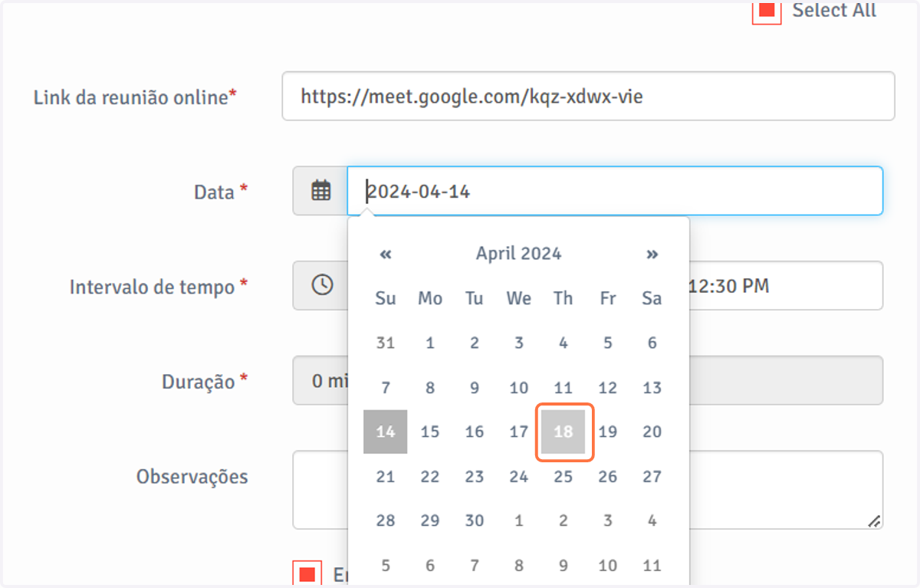
Task: Select day 12 in the calendar
Action: (x=608, y=387)
